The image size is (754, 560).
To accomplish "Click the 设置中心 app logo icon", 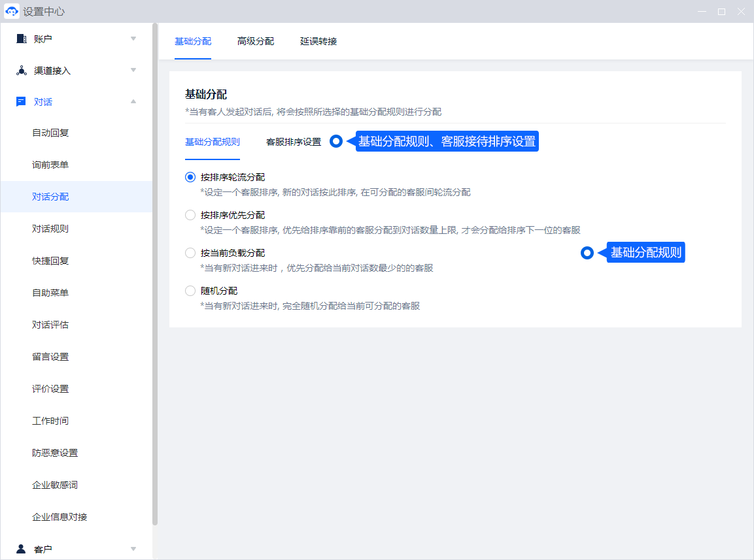I will click(12, 11).
